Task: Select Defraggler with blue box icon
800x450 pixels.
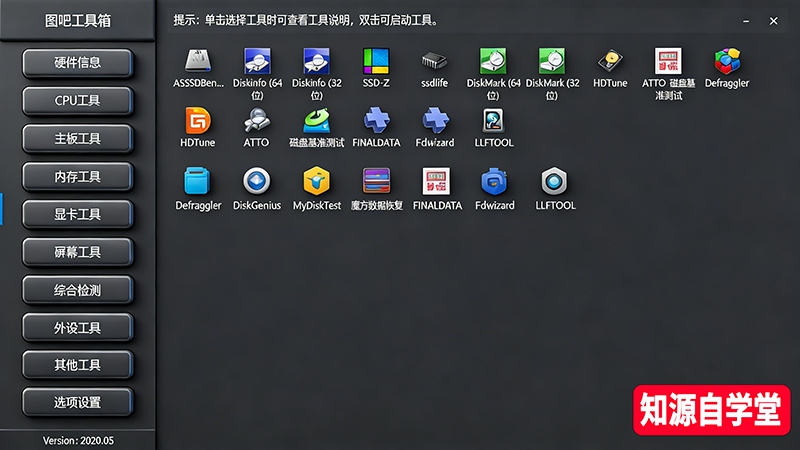Action: (x=197, y=181)
